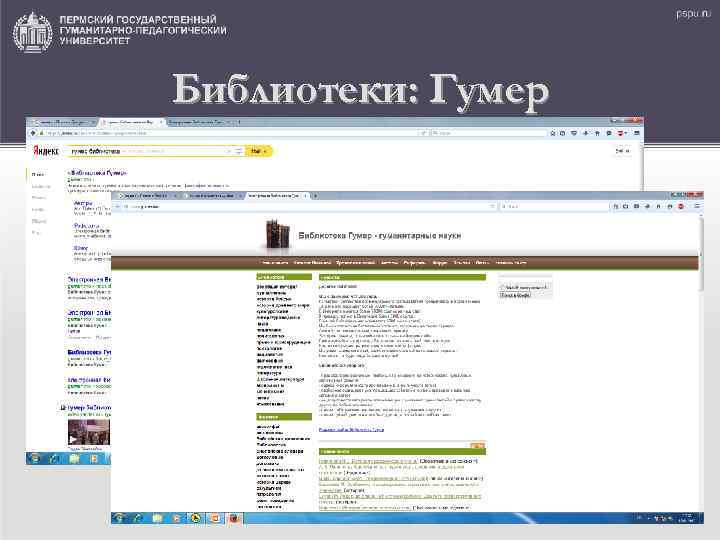Click the small orange button above new books header
This screenshot has height=540, width=720.
coord(478,445)
